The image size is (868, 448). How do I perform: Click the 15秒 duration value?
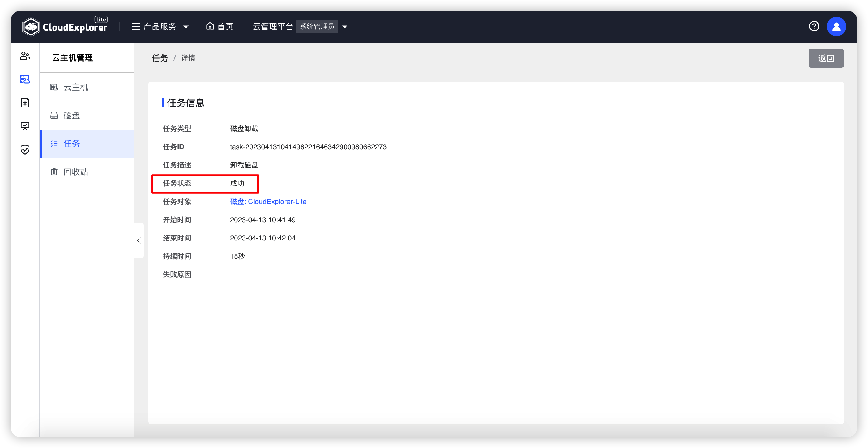pyautogui.click(x=237, y=256)
